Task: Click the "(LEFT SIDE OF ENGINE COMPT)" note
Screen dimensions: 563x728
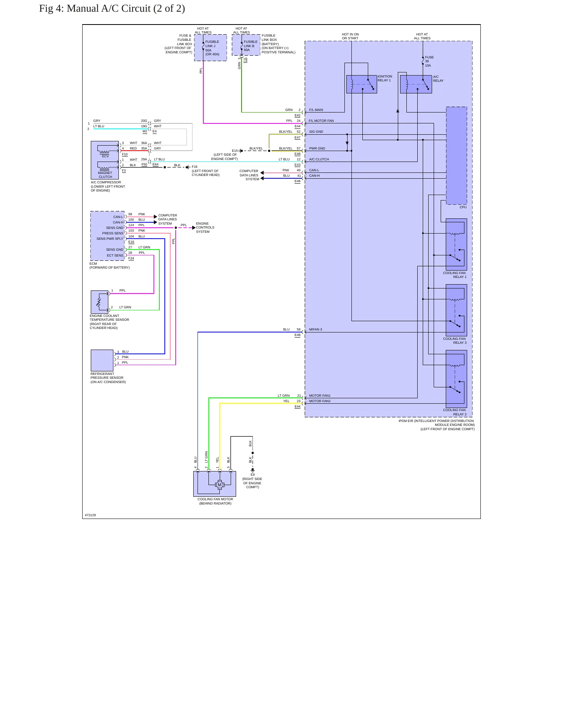Action: tap(224, 157)
